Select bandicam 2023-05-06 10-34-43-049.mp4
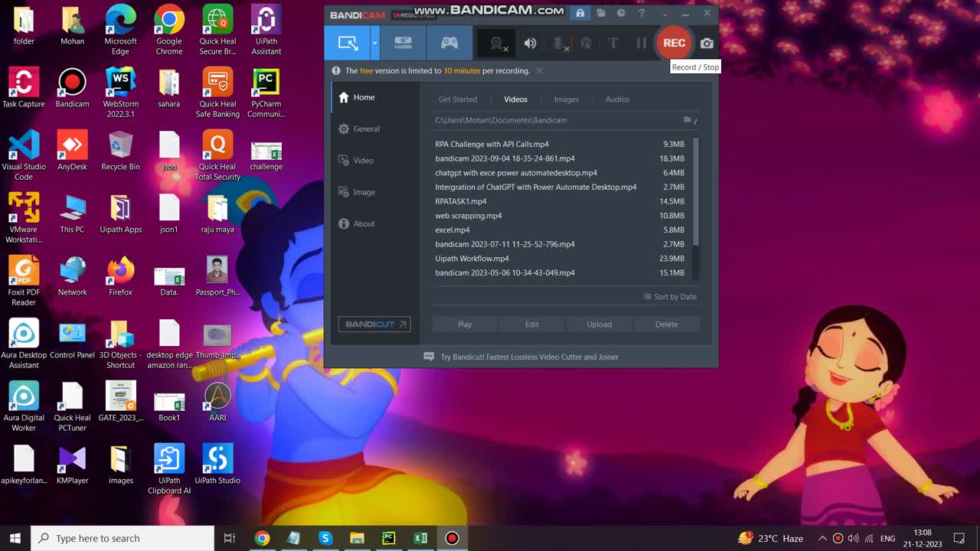 pyautogui.click(x=560, y=272)
